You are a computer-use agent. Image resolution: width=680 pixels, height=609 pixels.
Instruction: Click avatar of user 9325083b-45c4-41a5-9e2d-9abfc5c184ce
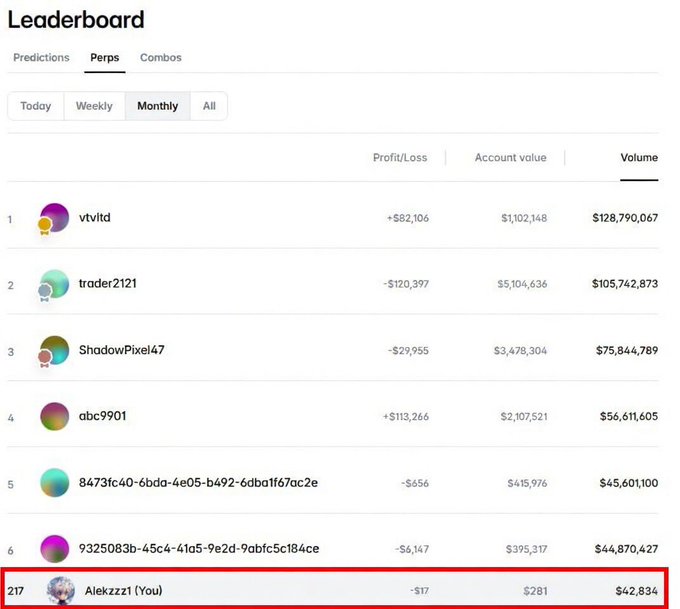[x=55, y=549]
